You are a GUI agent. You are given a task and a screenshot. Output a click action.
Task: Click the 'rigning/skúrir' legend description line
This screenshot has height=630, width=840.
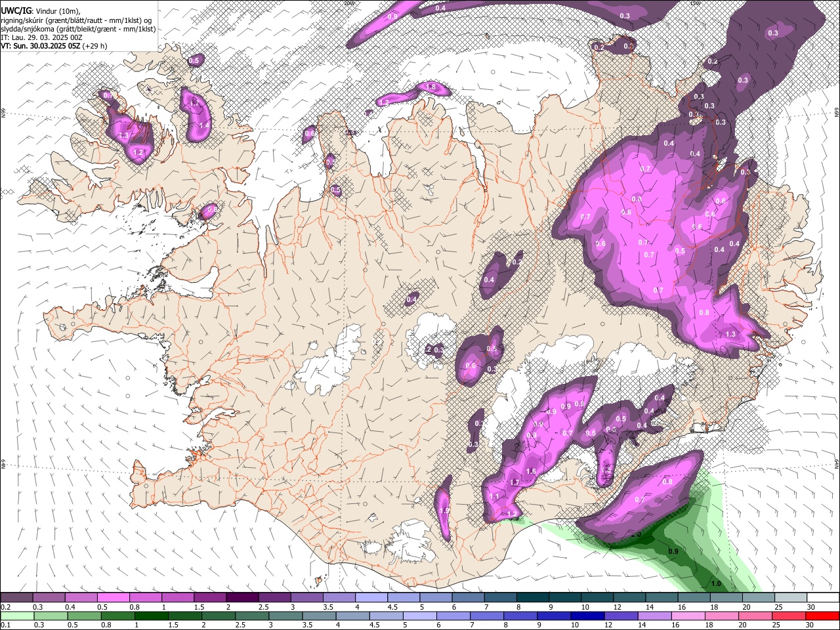pos(76,20)
